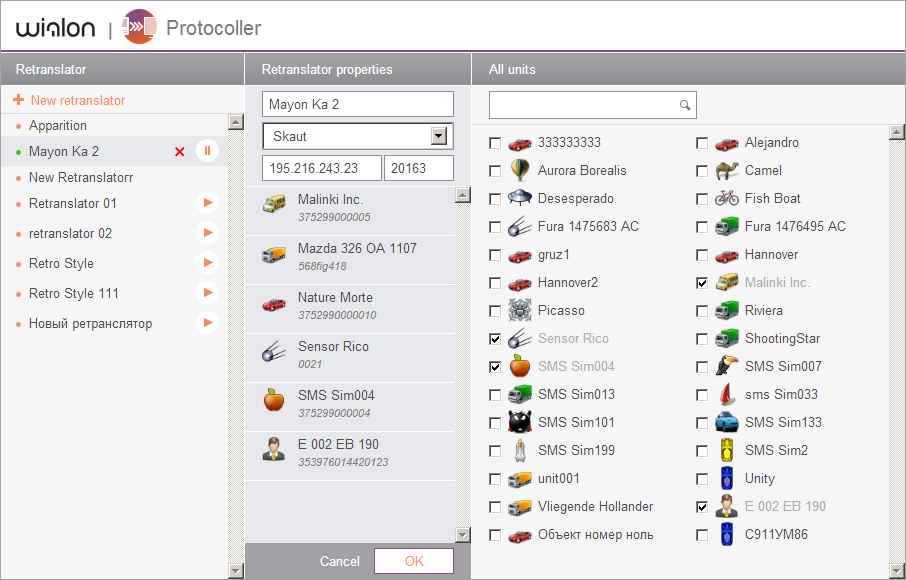Screen dimensions: 906x580
Task: Click the Protocoller app logo icon
Action: tap(139, 27)
